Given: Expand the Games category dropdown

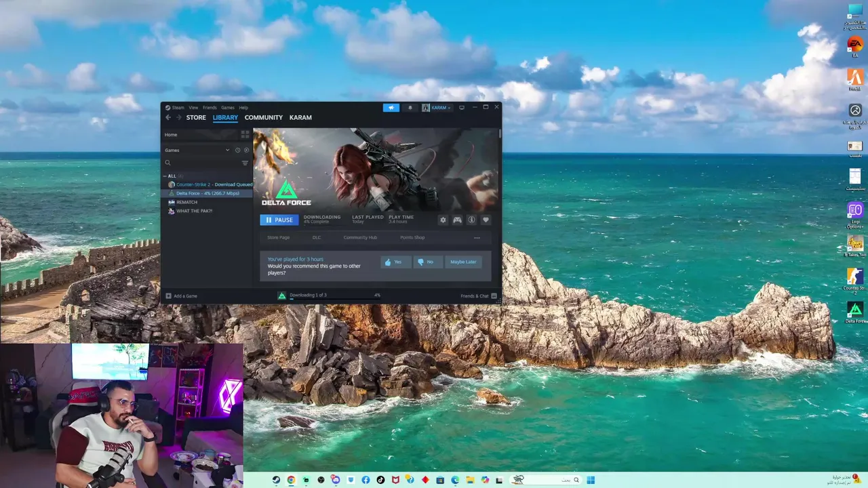Looking at the screenshot, I should pyautogui.click(x=227, y=150).
